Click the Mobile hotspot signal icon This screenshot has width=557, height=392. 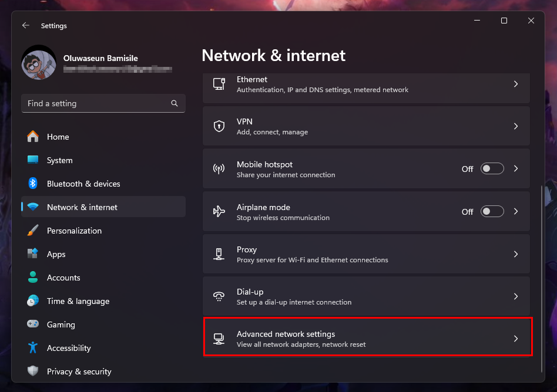(219, 169)
